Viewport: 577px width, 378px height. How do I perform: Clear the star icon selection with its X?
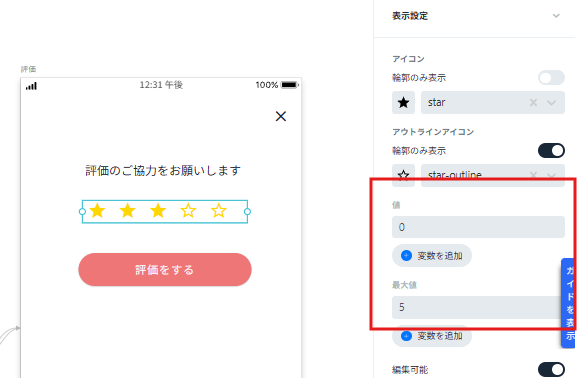[533, 102]
